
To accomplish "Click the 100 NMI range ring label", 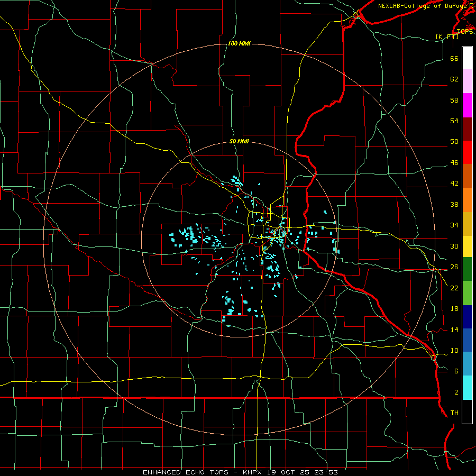I will tap(239, 44).
